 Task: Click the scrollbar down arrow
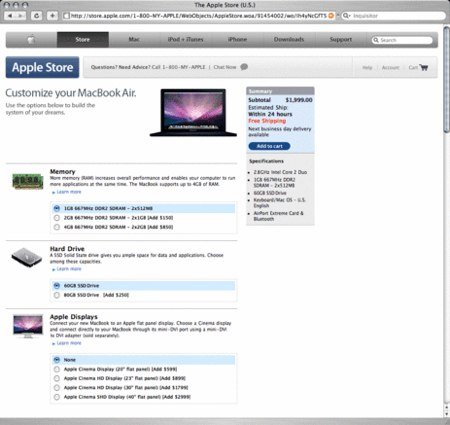click(447, 414)
